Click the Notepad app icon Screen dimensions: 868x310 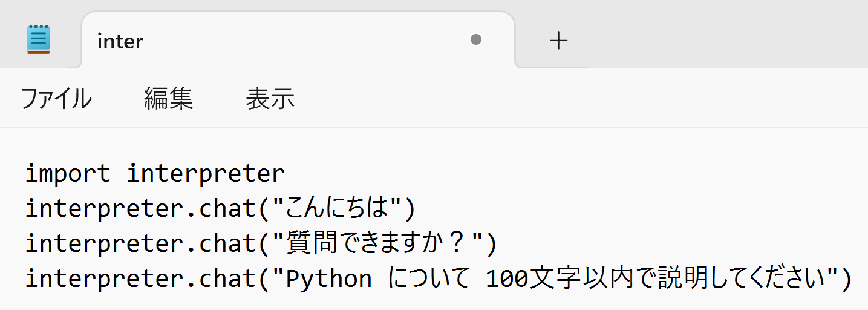(x=38, y=39)
